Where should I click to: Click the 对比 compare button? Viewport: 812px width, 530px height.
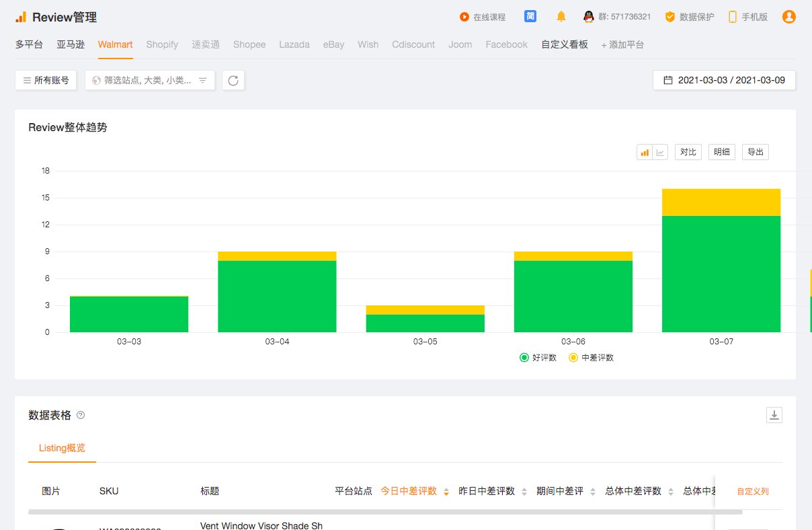688,152
